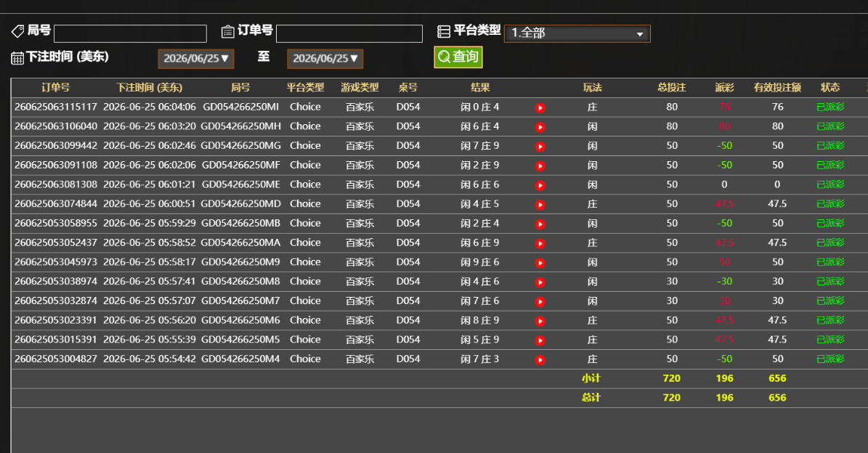The width and height of the screenshot is (868, 453).
Task: Play result video for order 260625053015391
Action: (540, 340)
